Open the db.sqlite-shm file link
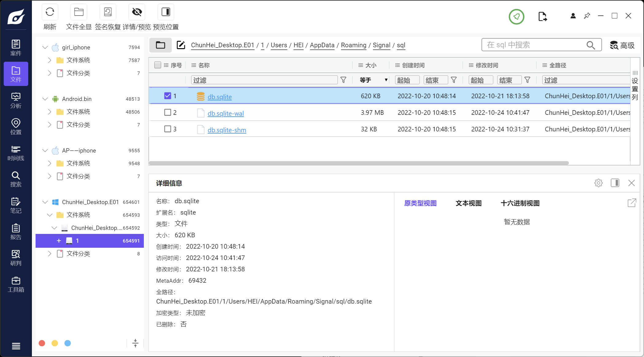Image resolution: width=644 pixels, height=357 pixels. click(x=227, y=130)
